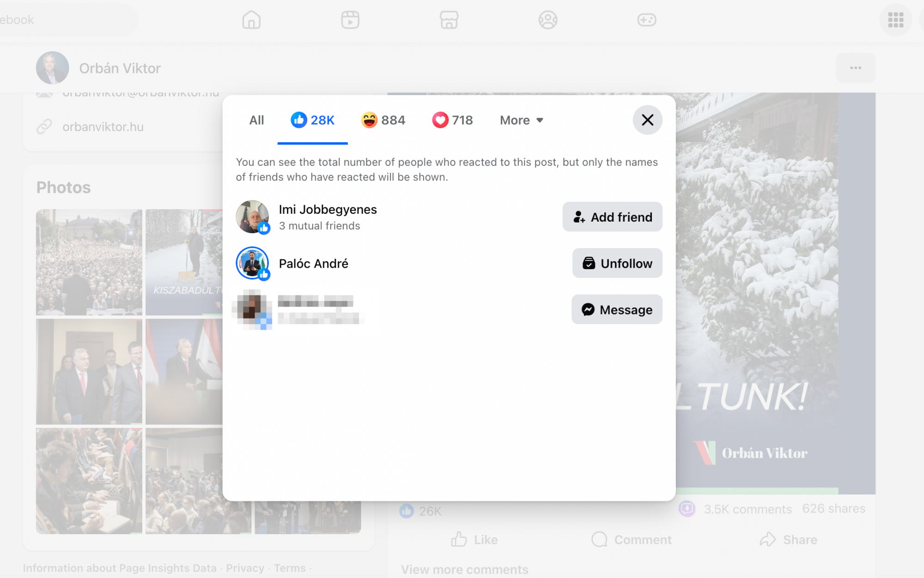Open the Reels video icon
This screenshot has width=924, height=578.
350,20
